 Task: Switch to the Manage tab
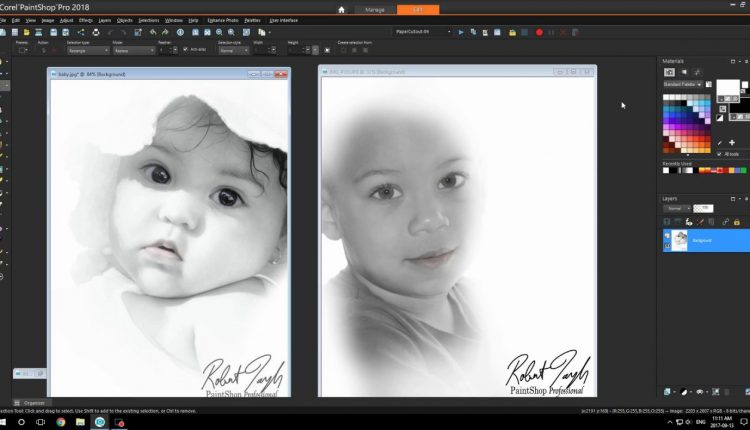point(375,10)
